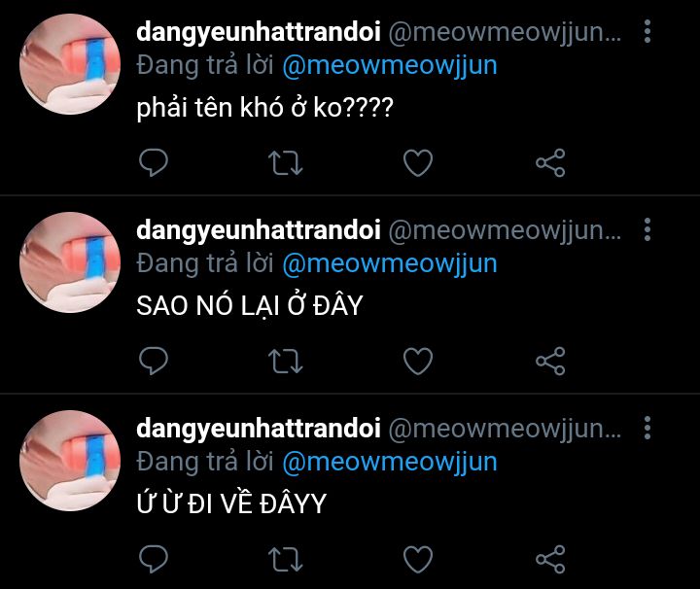
Task: Reply to the "phải tên khó ở ko????" tweet
Action: 154,163
